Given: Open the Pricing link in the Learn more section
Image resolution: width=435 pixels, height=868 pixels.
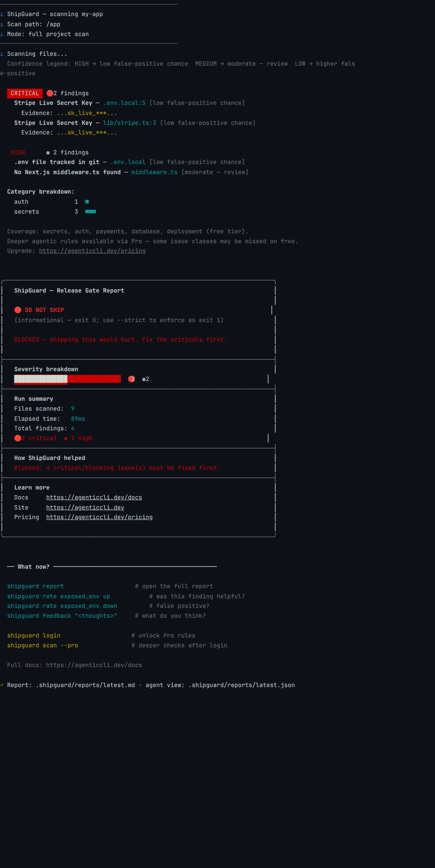Looking at the screenshot, I should click(x=99, y=517).
